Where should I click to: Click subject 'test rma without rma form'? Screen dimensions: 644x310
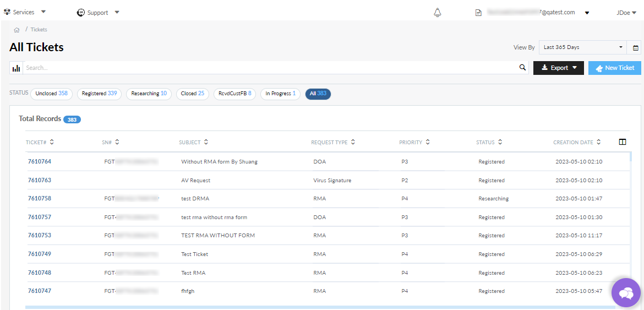coord(214,217)
